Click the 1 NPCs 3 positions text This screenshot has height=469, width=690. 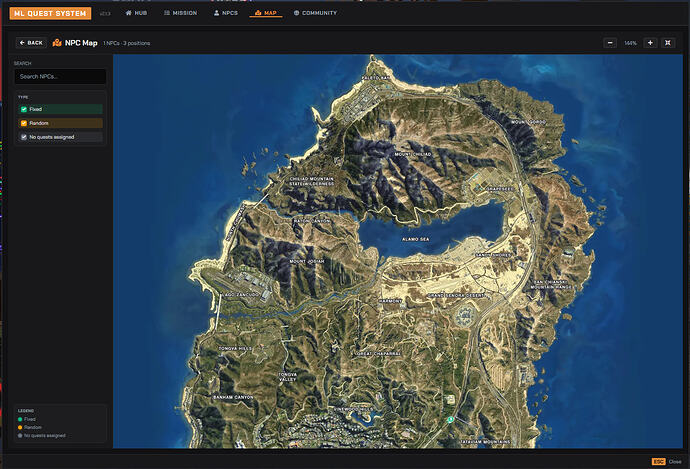point(127,43)
